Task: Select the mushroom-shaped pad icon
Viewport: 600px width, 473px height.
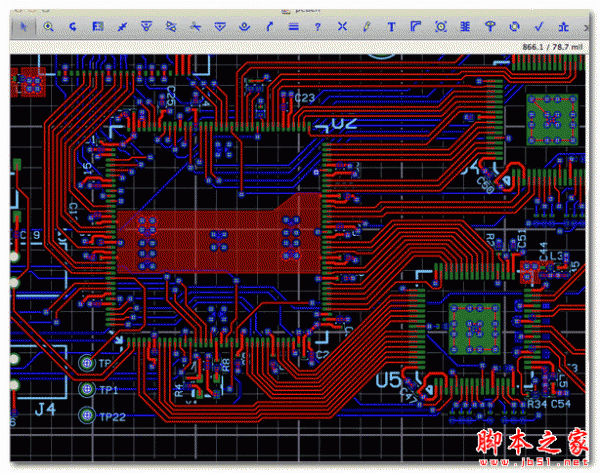Action: [x=490, y=26]
